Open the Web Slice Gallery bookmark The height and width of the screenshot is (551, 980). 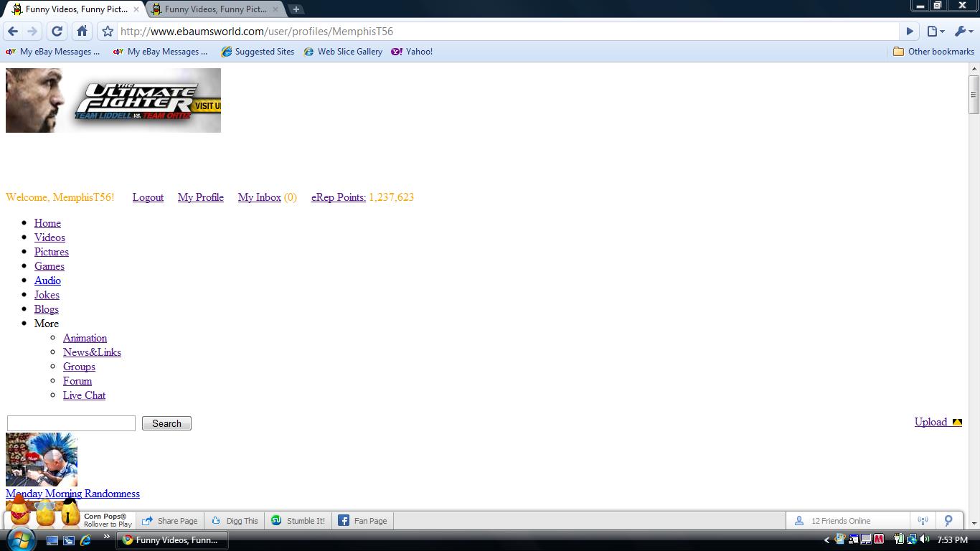343,52
